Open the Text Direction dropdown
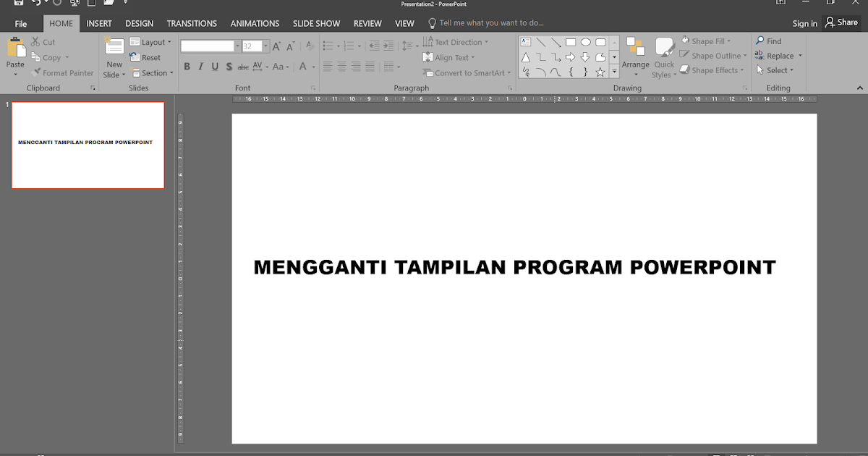 (x=457, y=41)
